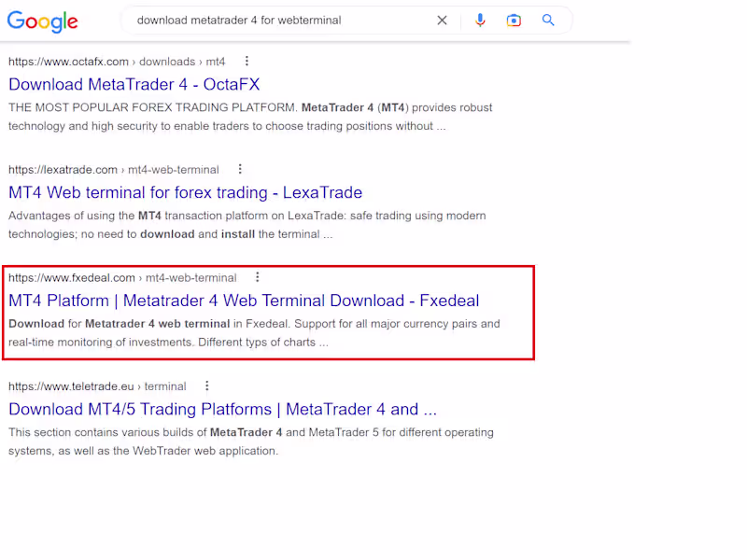747x560 pixels.
Task: Open more options for teletrade.eu result
Action: click(x=206, y=385)
